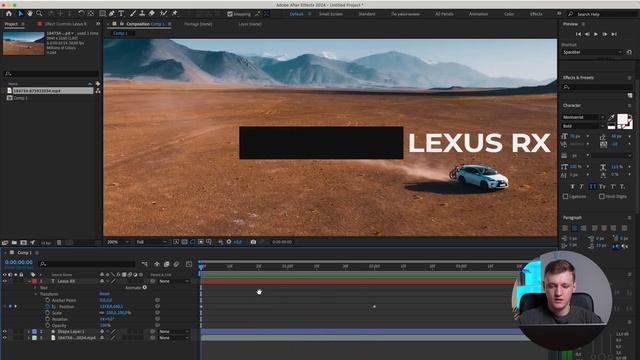Hide the Lexus RX text layer
Screen dimensions: 640x360
5,281
